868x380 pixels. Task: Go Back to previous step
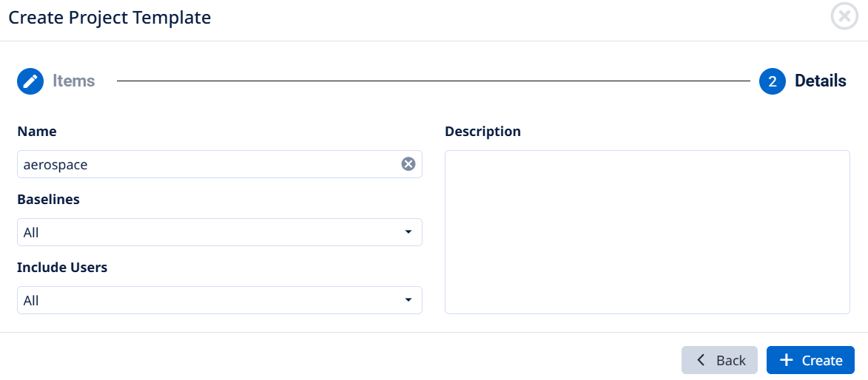[x=720, y=361]
